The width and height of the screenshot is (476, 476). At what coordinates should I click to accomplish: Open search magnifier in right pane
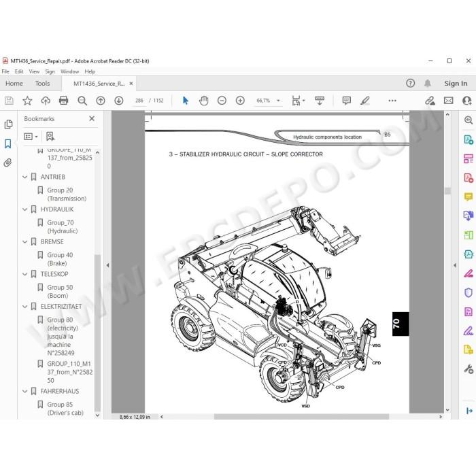(468, 120)
